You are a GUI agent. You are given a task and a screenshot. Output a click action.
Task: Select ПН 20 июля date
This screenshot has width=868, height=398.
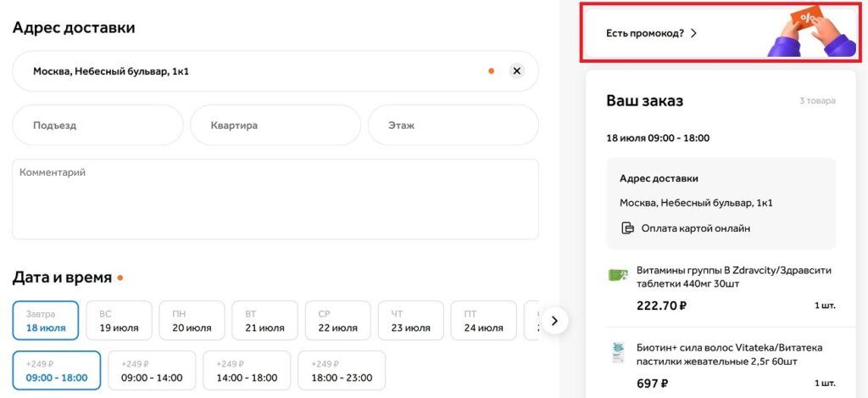pos(192,321)
